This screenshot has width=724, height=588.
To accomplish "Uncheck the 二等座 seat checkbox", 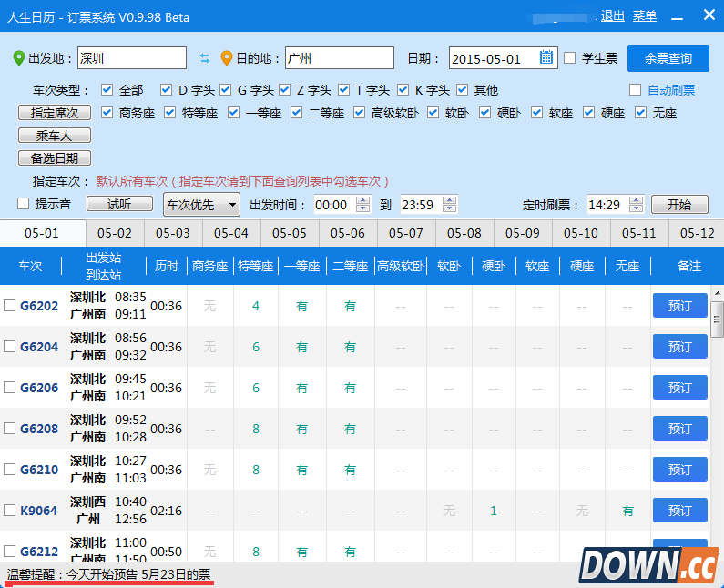I will click(297, 113).
